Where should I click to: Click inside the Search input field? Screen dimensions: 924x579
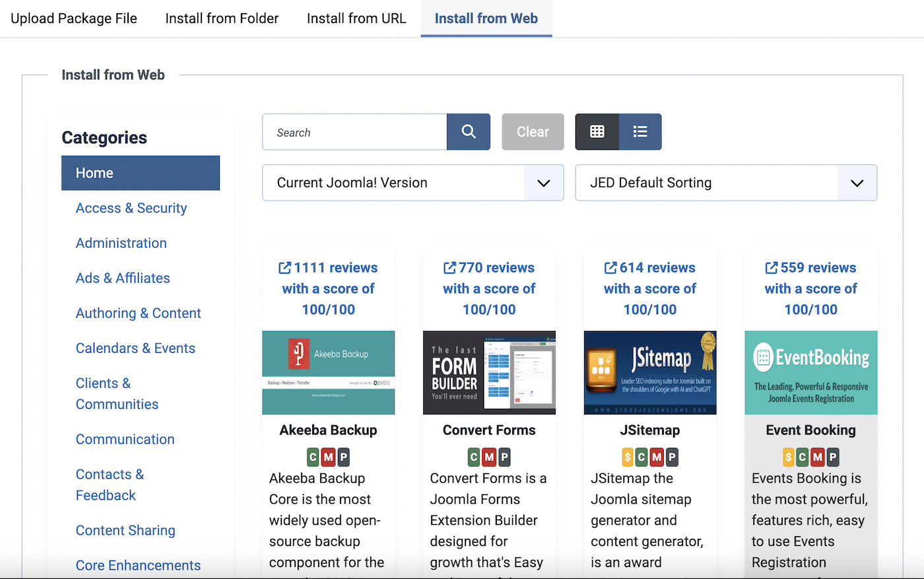click(354, 132)
